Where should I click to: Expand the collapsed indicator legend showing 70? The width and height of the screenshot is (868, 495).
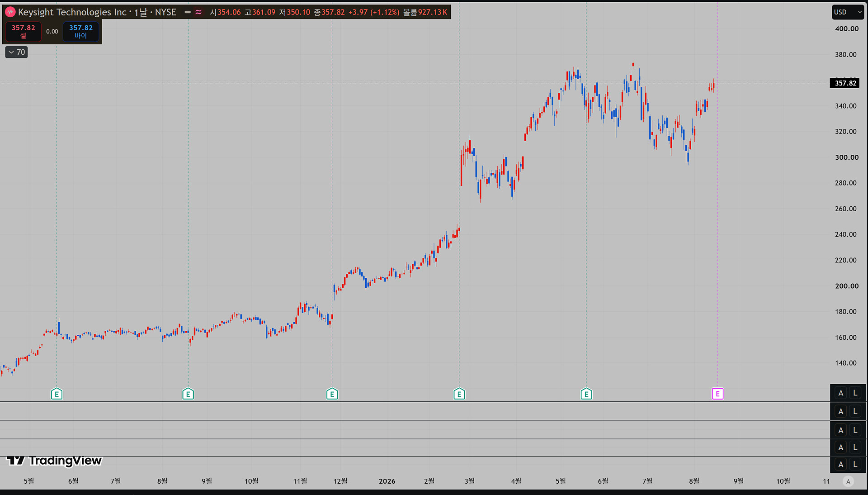tap(17, 52)
